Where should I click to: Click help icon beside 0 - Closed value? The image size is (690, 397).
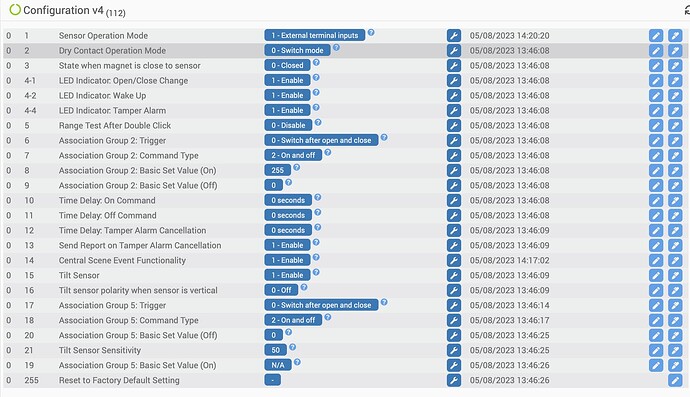click(316, 62)
